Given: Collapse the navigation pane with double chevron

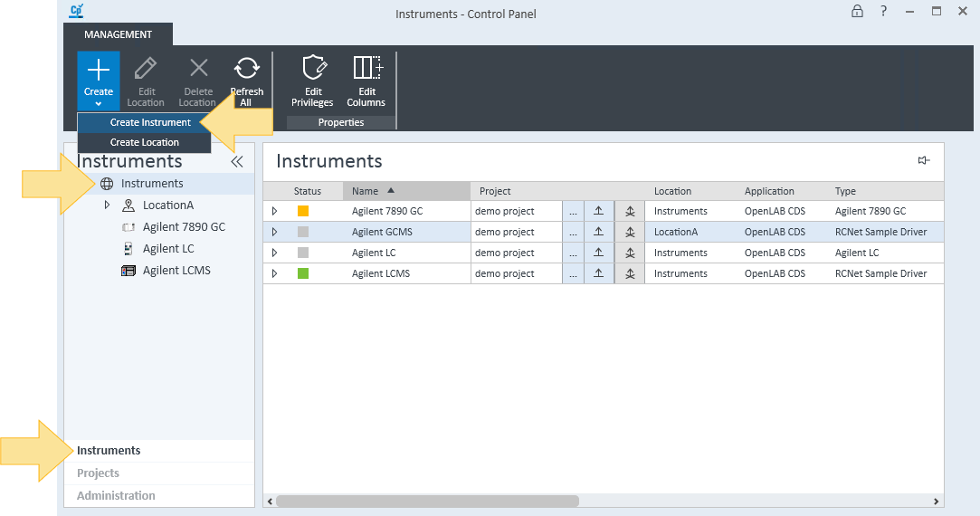Looking at the screenshot, I should 237,162.
